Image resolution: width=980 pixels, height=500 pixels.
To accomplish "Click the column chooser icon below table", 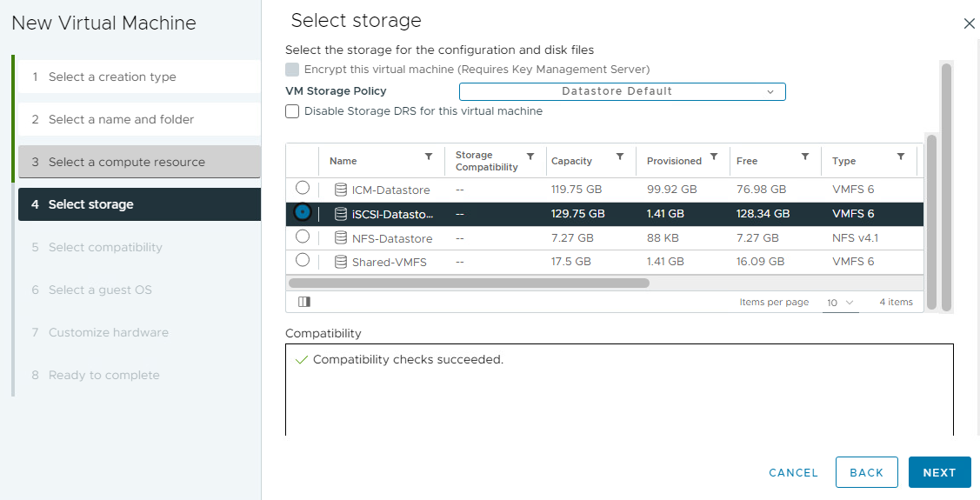I will coord(303,302).
